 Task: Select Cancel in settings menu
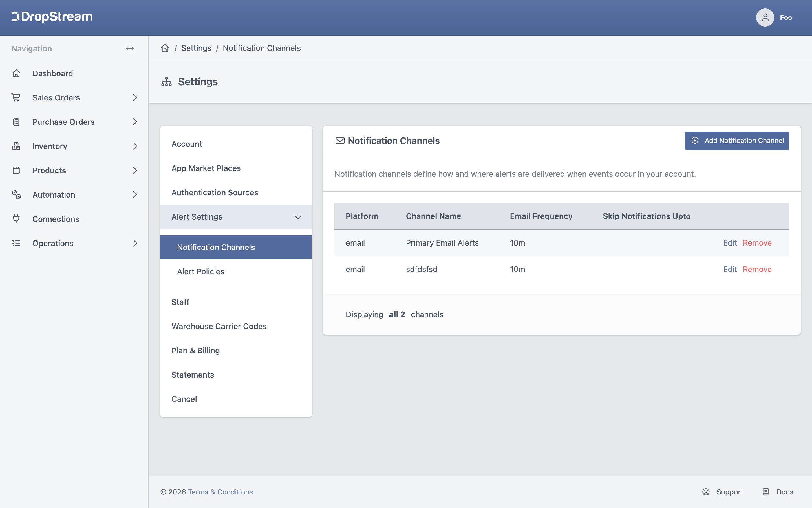(184, 399)
